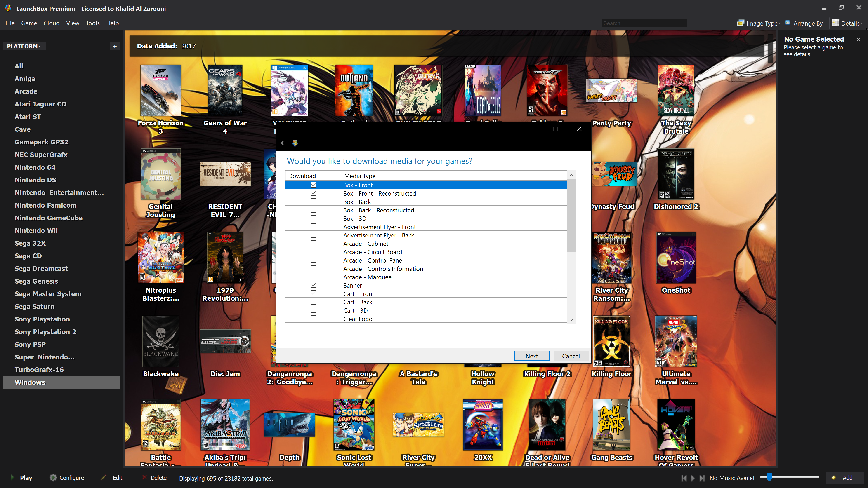The width and height of the screenshot is (868, 488).
Task: Click Cancel in the download media dialog
Action: [x=571, y=356]
